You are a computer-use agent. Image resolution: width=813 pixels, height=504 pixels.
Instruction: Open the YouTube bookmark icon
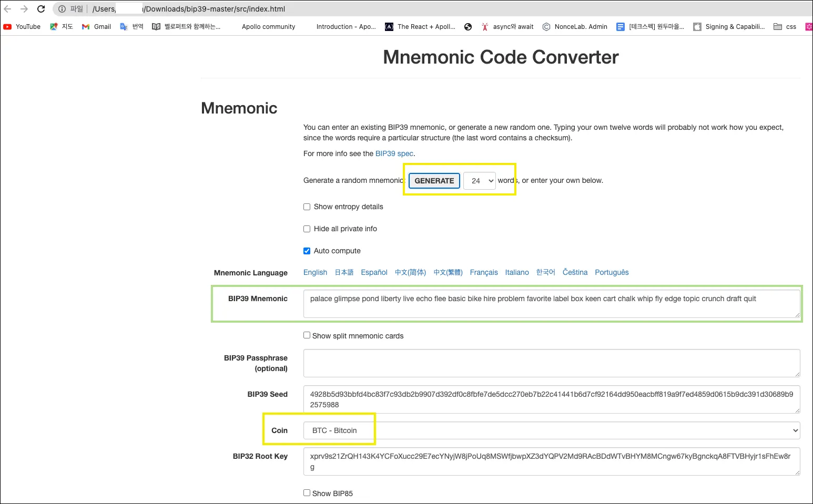[x=7, y=27]
